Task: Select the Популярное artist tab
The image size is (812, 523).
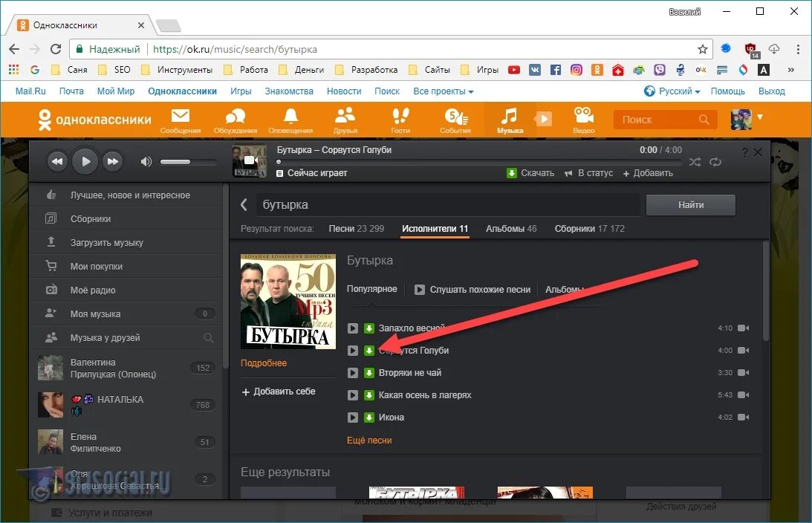Action: (371, 289)
